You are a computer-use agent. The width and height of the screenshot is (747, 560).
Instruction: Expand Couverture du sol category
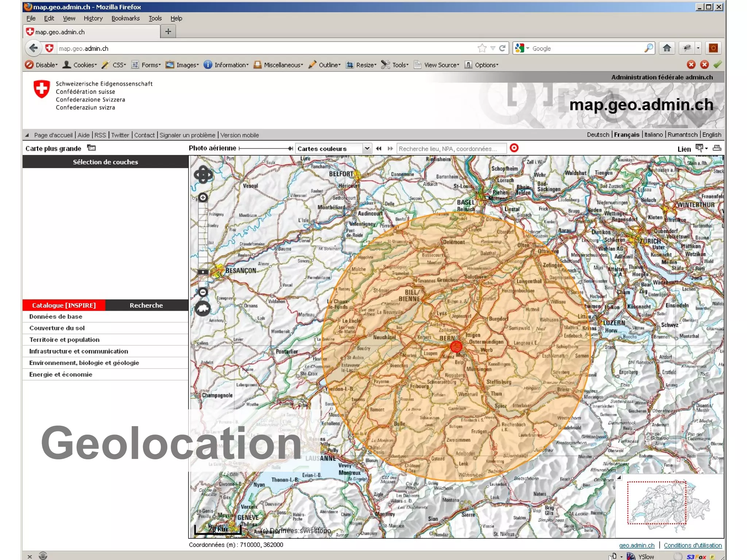[x=105, y=328]
